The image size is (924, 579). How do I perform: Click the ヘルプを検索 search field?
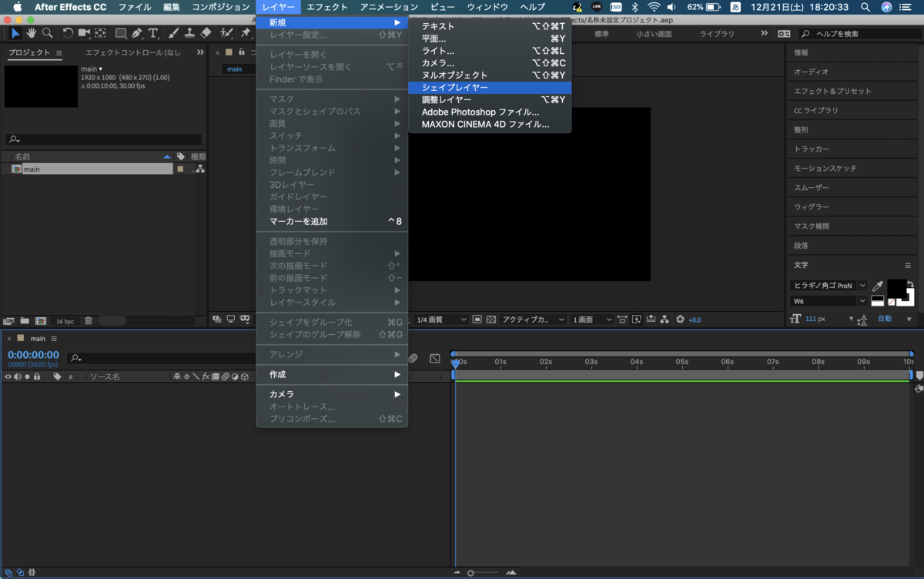tap(861, 34)
